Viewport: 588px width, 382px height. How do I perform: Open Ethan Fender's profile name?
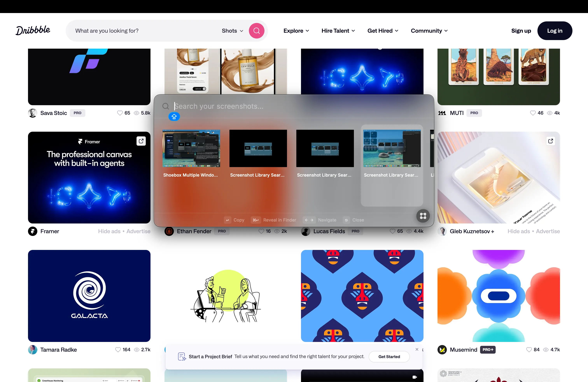[194, 231]
